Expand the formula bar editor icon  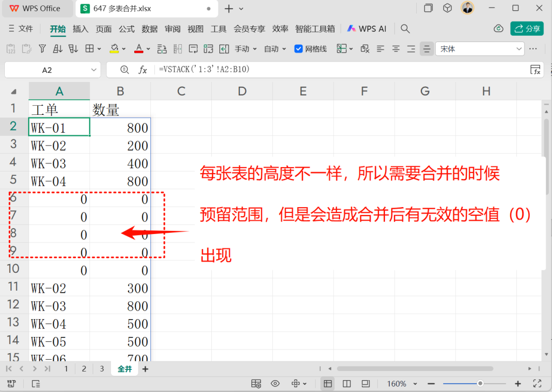coord(535,70)
